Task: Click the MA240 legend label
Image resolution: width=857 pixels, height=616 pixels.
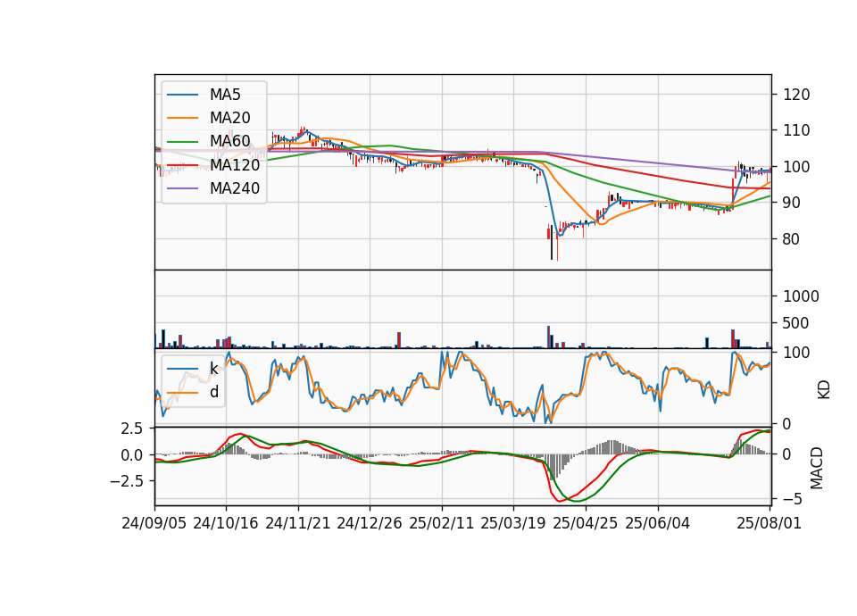Action: [x=235, y=188]
